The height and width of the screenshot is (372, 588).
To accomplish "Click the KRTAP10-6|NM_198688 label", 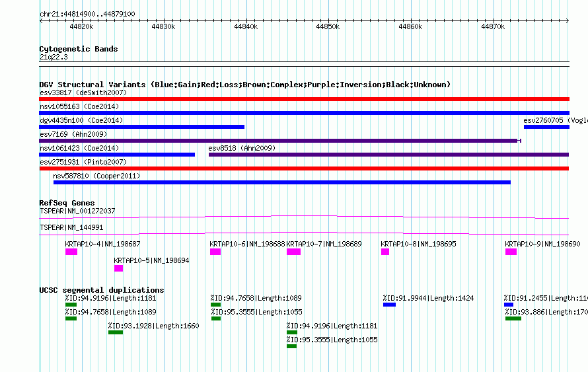I will coord(247,244).
